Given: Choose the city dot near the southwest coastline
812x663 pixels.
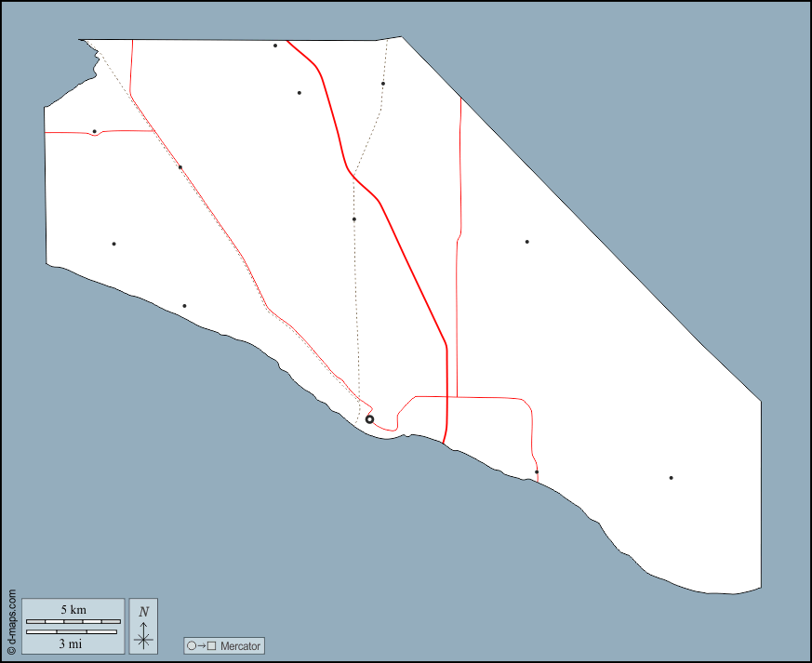Looking at the screenshot, I should [184, 306].
